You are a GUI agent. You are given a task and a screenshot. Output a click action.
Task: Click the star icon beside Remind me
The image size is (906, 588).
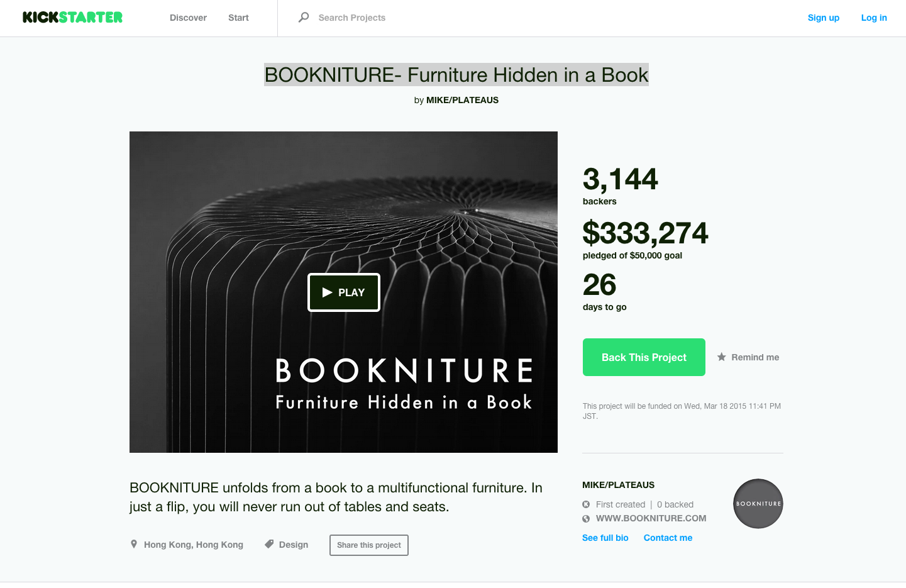[x=722, y=357]
